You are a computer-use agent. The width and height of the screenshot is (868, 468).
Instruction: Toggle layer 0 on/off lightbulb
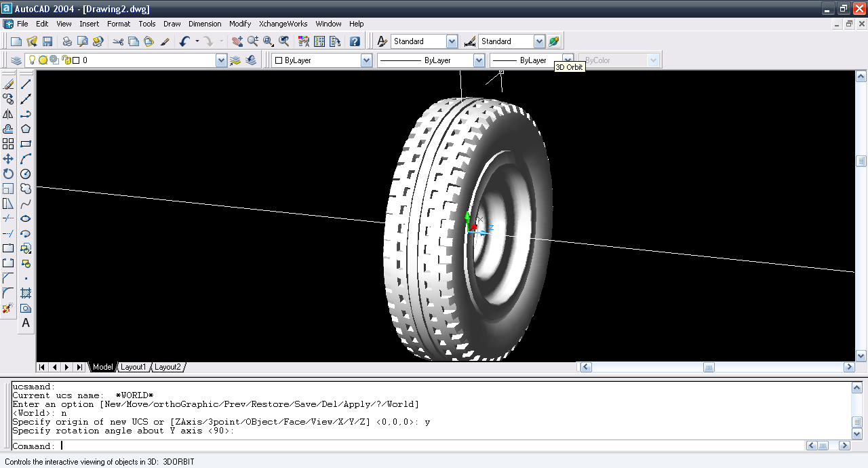[31, 60]
